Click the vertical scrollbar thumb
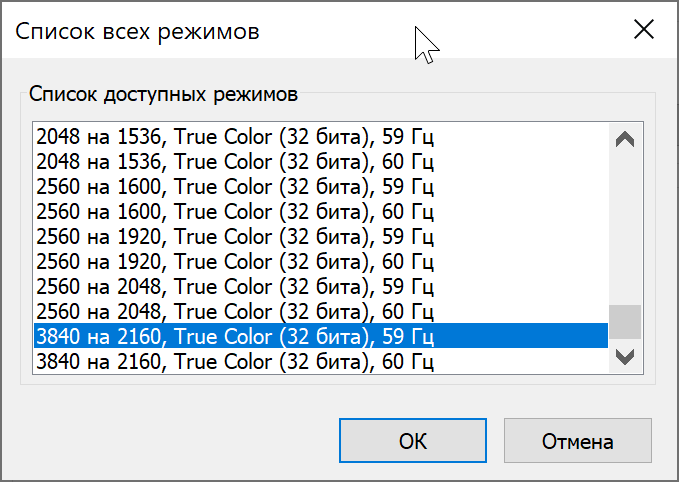Screen dimensions: 679x482 click(x=625, y=322)
